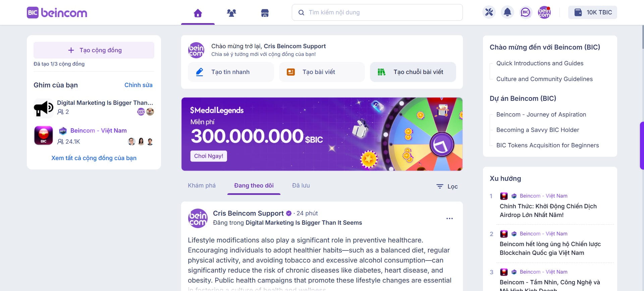Click the BIC token circle icon
This screenshot has height=291, width=644.
[x=526, y=12]
